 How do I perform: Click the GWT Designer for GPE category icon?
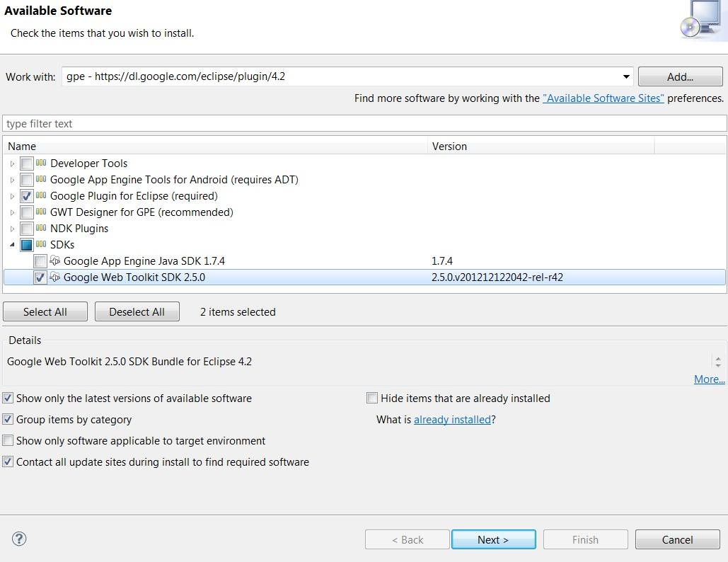(x=41, y=212)
